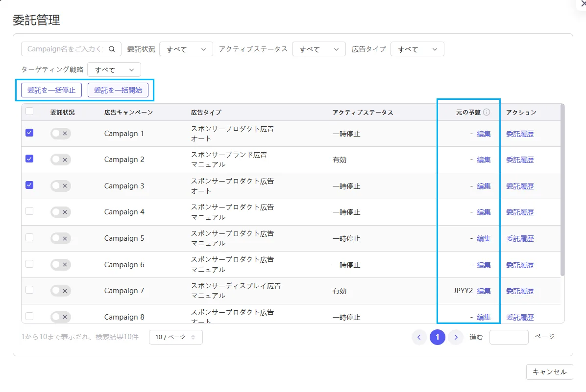Click the Campaign 7 name cell
586x392 pixels.
[124, 291]
